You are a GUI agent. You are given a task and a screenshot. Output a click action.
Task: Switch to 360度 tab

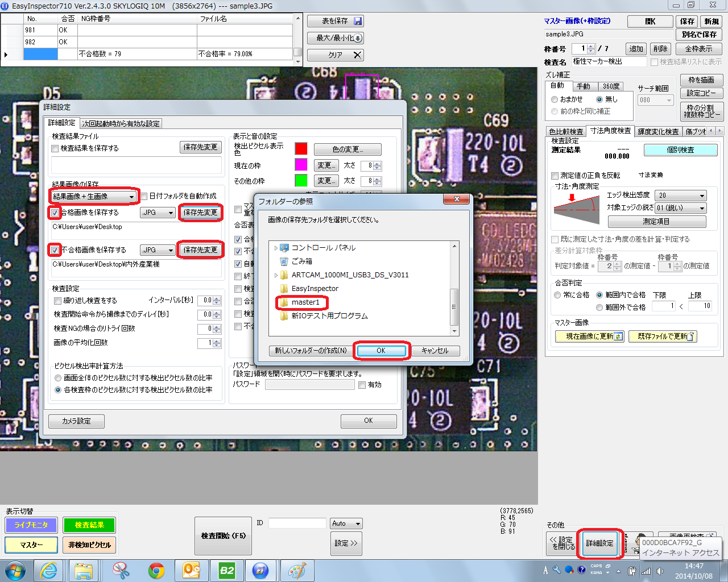(x=611, y=86)
